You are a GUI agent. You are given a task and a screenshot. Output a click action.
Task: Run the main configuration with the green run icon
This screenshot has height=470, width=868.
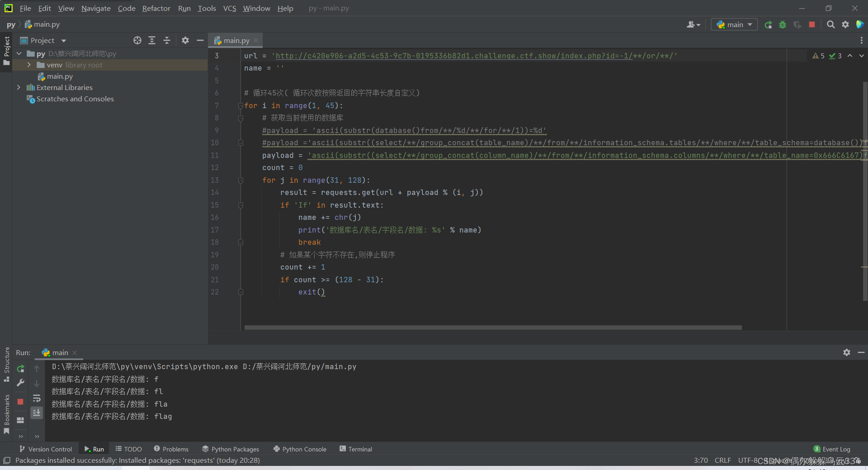(x=768, y=24)
